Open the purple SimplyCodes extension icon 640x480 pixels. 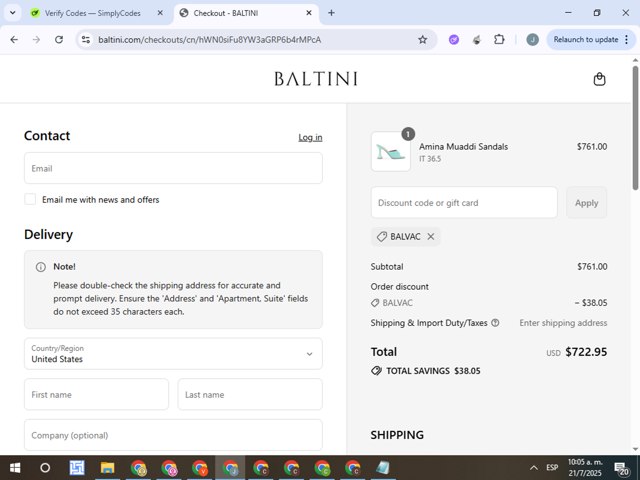(x=454, y=40)
